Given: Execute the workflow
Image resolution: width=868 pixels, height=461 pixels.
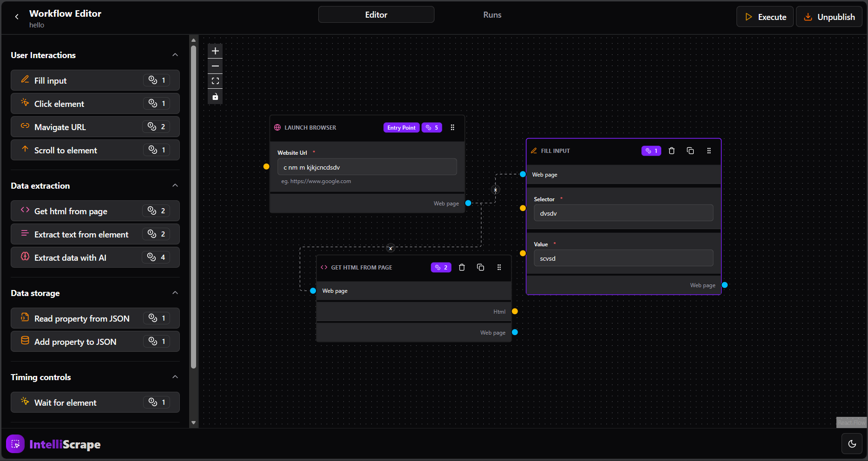Looking at the screenshot, I should [765, 16].
